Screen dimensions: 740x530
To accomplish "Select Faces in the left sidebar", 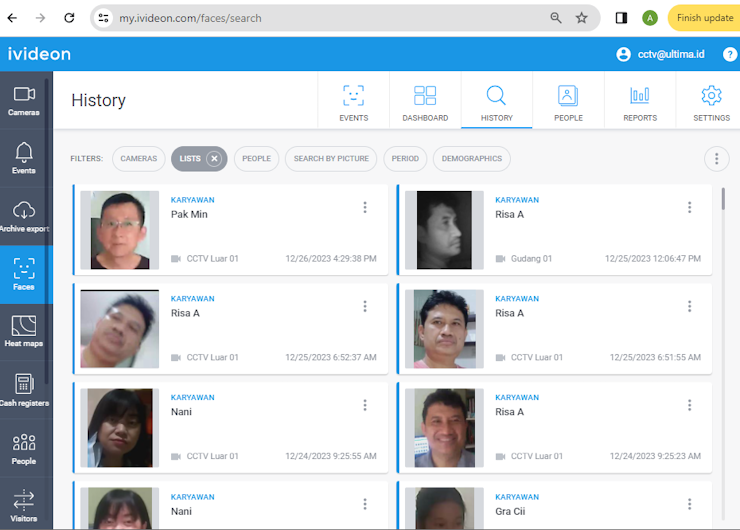I will pos(24,274).
